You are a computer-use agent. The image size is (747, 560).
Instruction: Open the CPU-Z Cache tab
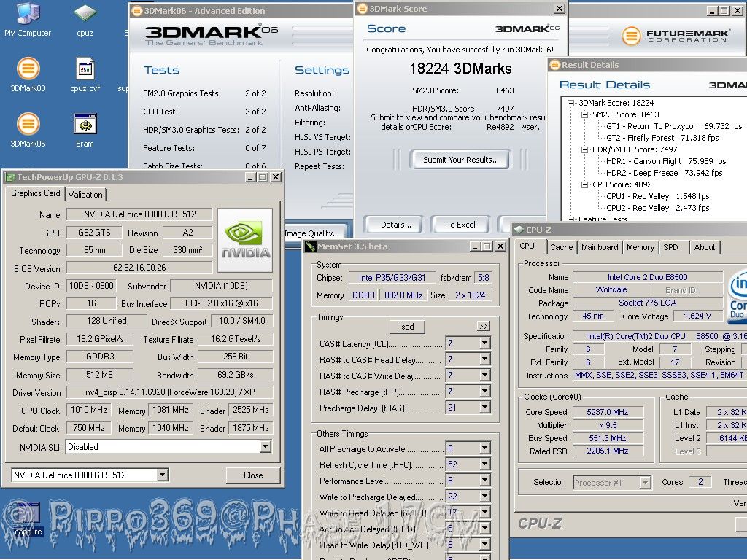(561, 247)
